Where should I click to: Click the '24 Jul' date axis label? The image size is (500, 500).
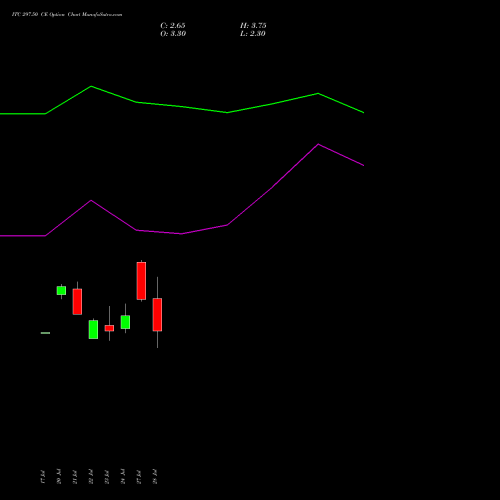coord(123,477)
